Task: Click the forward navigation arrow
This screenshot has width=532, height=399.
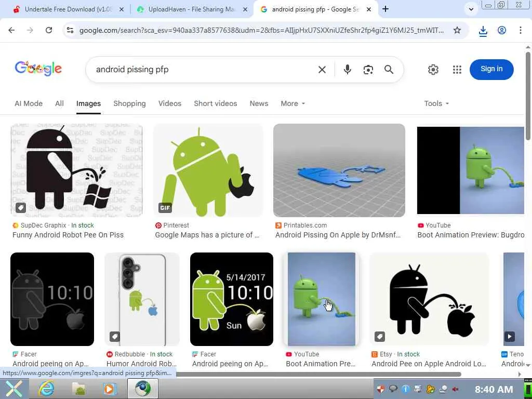Action: coord(30,30)
